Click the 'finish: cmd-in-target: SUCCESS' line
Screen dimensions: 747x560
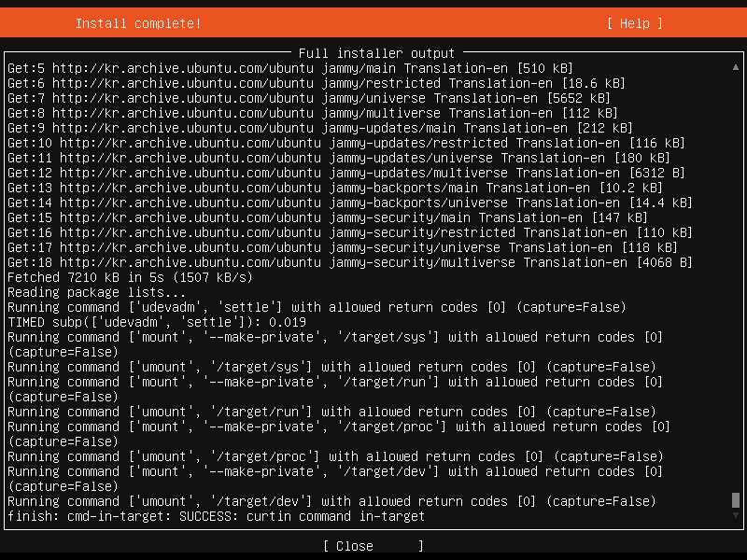[x=216, y=516]
